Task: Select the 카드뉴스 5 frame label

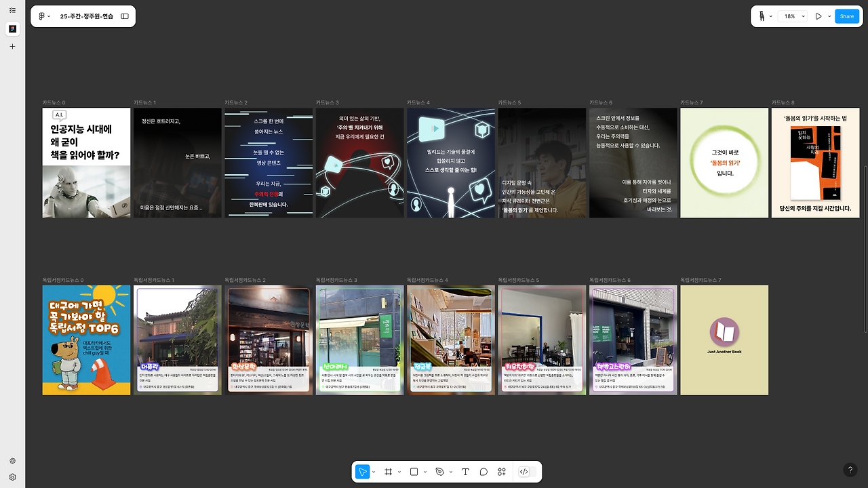Action: click(510, 102)
